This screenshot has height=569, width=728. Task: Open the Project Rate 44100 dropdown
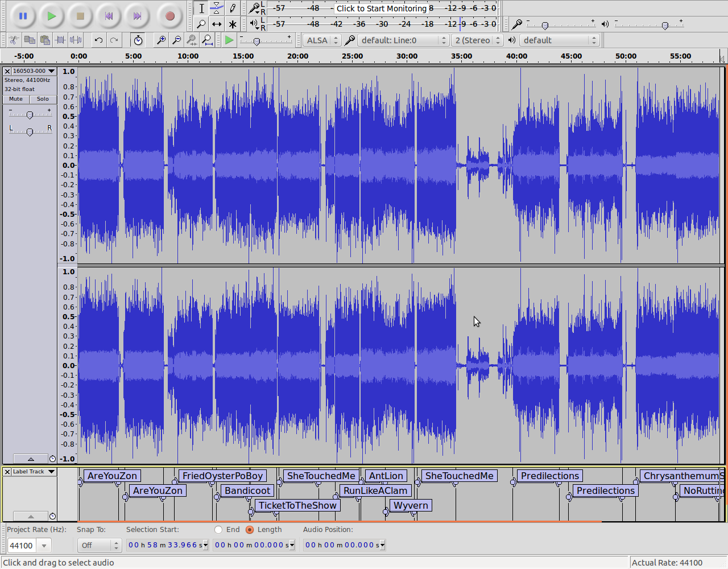pos(44,546)
